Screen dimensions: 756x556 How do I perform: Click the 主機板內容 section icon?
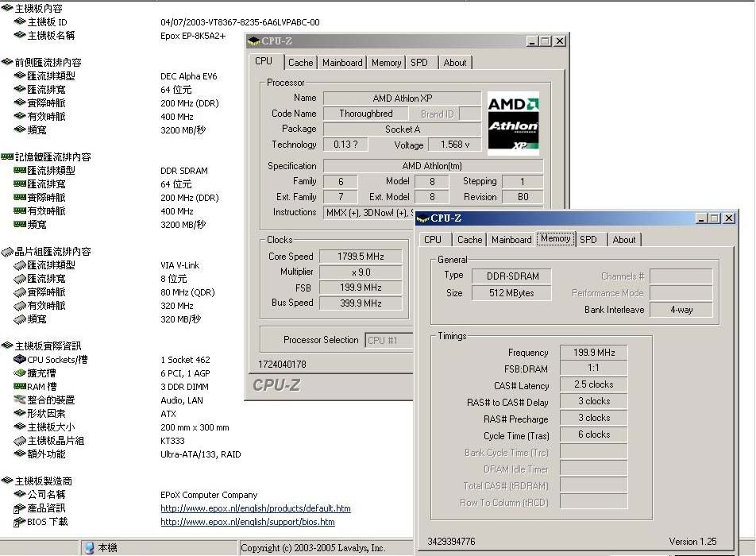6,8
